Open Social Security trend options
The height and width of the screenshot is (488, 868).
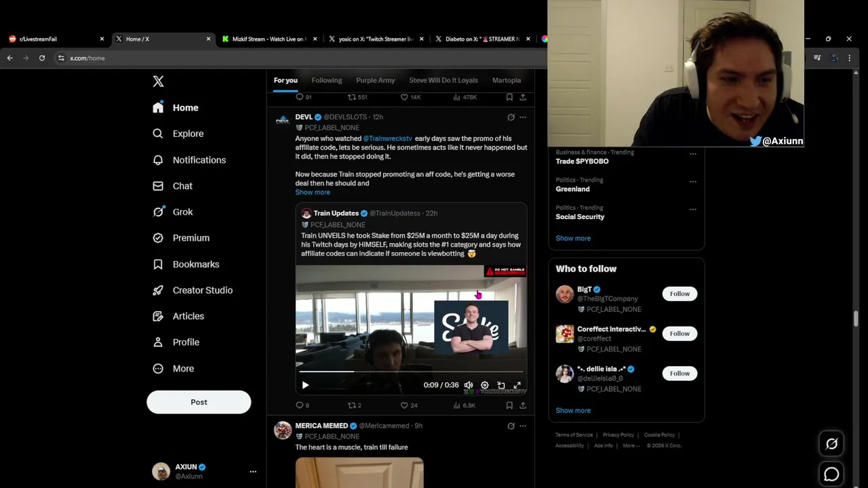tap(693, 209)
